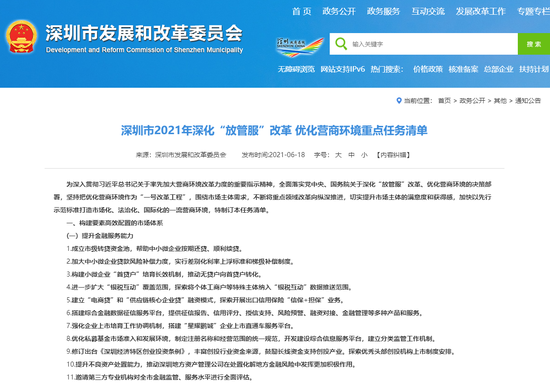Click the national emblem logo

click(21, 37)
